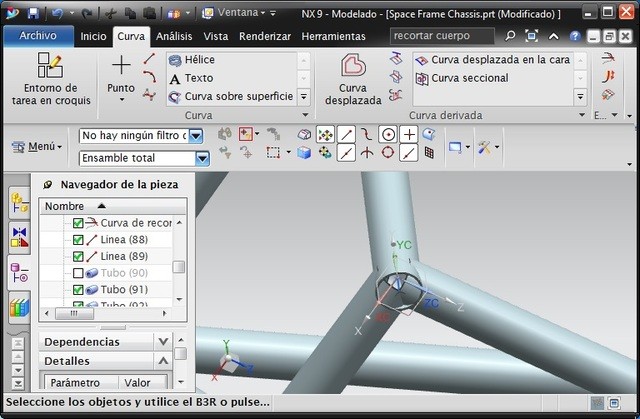Click the Hélice curve tool
The image size is (640, 419).
(199, 60)
